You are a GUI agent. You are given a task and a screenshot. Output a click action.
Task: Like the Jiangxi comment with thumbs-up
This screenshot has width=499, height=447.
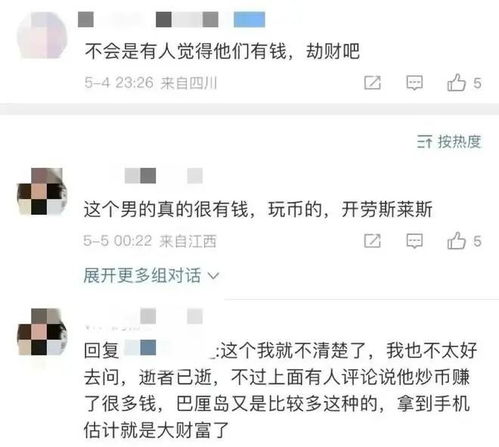pos(456,240)
